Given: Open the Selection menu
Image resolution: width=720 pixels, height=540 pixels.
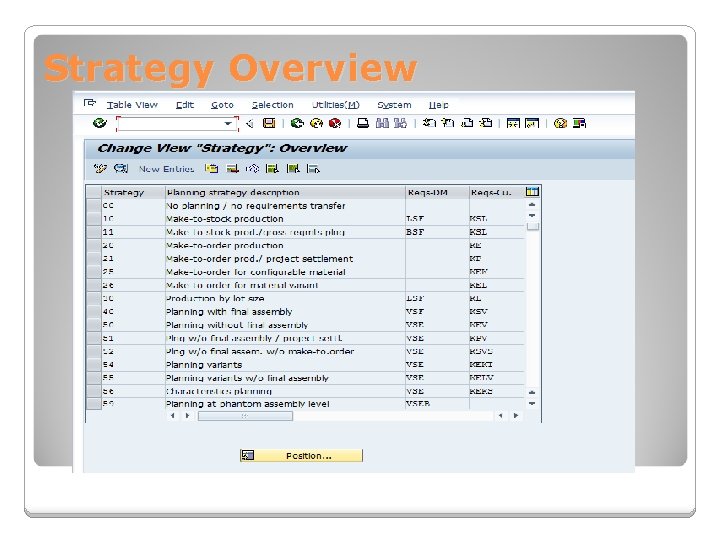Looking at the screenshot, I should pos(272,105).
